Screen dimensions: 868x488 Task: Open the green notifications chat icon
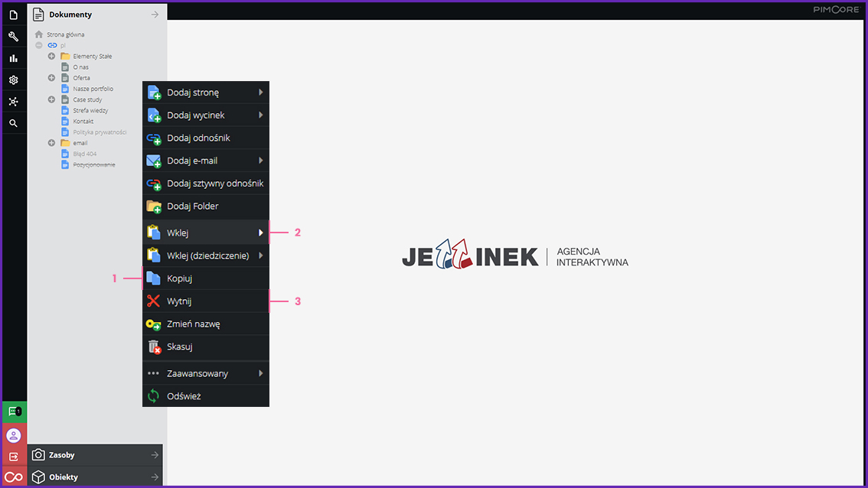(14, 412)
